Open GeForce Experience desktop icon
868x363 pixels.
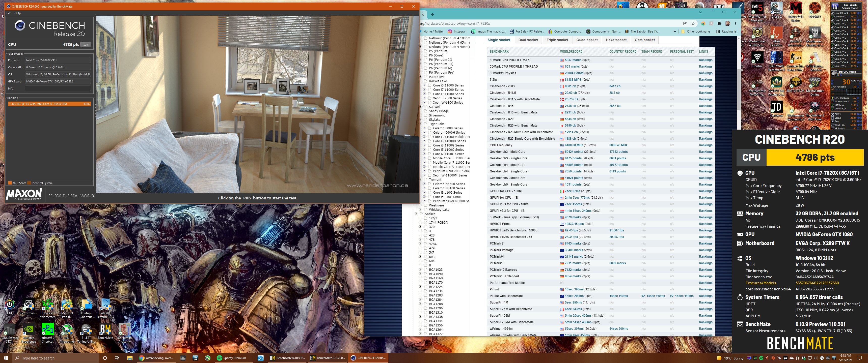click(28, 333)
